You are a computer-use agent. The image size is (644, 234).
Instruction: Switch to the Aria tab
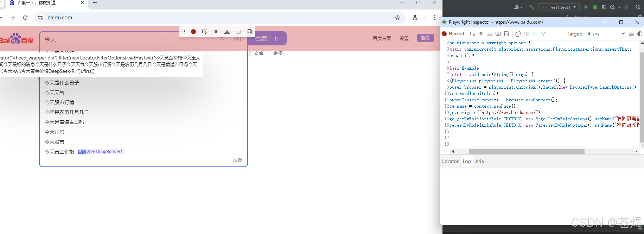pos(479,161)
